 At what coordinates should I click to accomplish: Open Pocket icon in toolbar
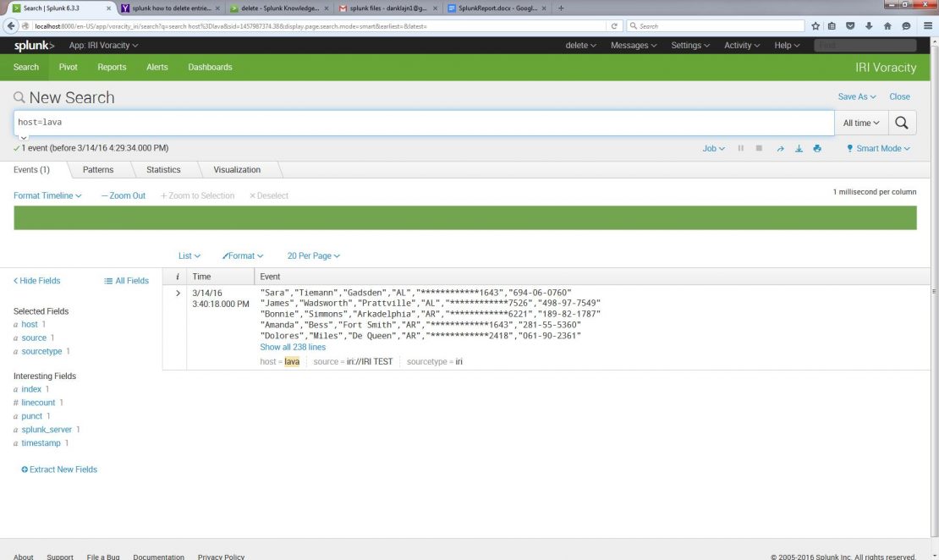click(x=850, y=25)
